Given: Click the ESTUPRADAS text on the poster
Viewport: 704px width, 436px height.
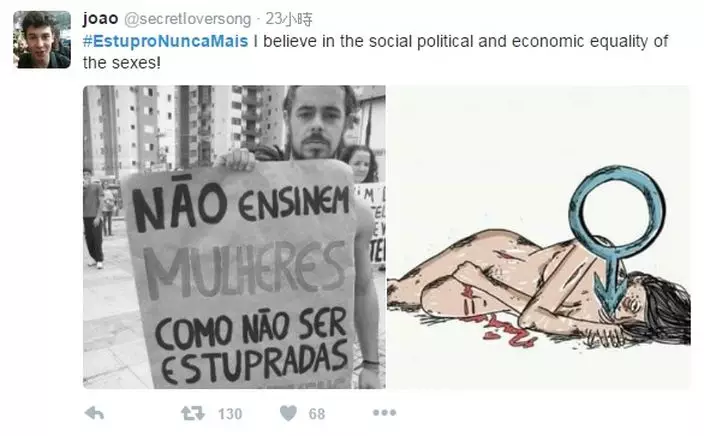Looking at the screenshot, I should point(255,361).
